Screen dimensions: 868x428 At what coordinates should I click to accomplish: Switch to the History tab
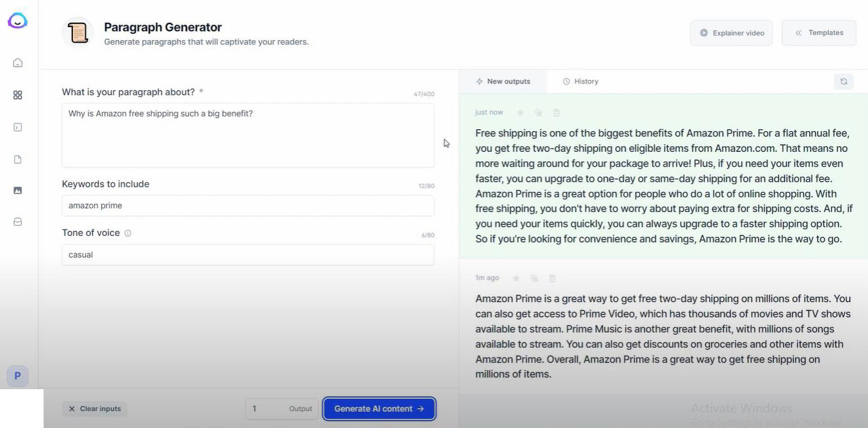[x=580, y=81]
